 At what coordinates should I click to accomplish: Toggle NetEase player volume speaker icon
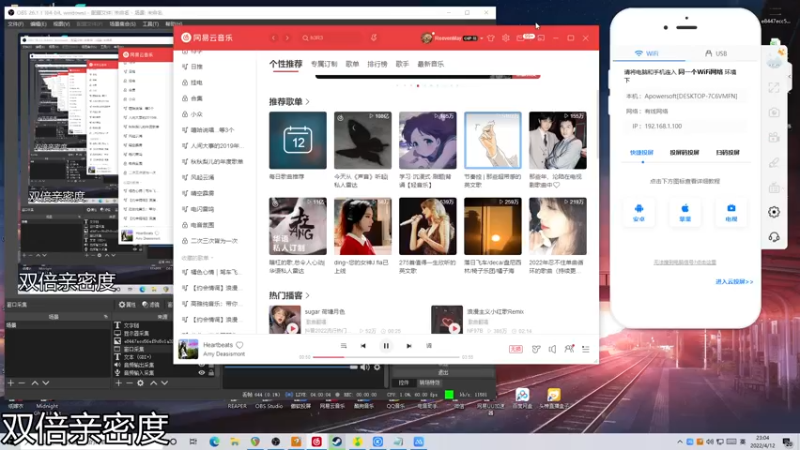tap(552, 349)
